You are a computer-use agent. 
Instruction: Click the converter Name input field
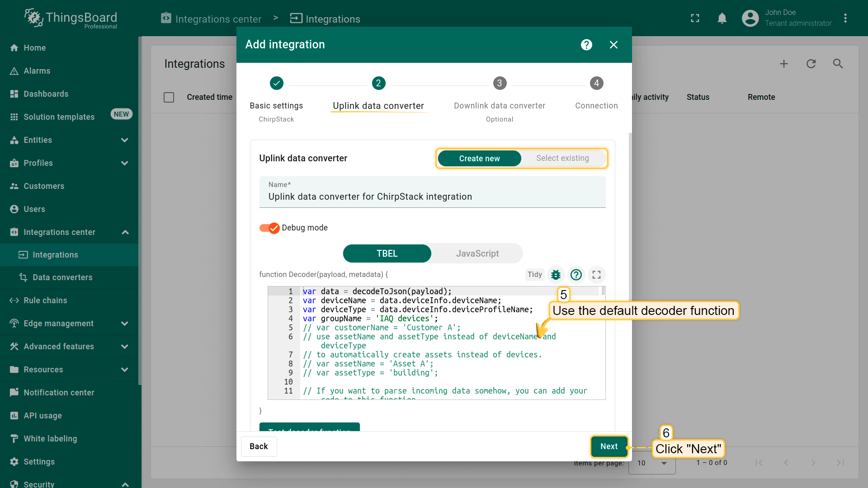pos(432,192)
